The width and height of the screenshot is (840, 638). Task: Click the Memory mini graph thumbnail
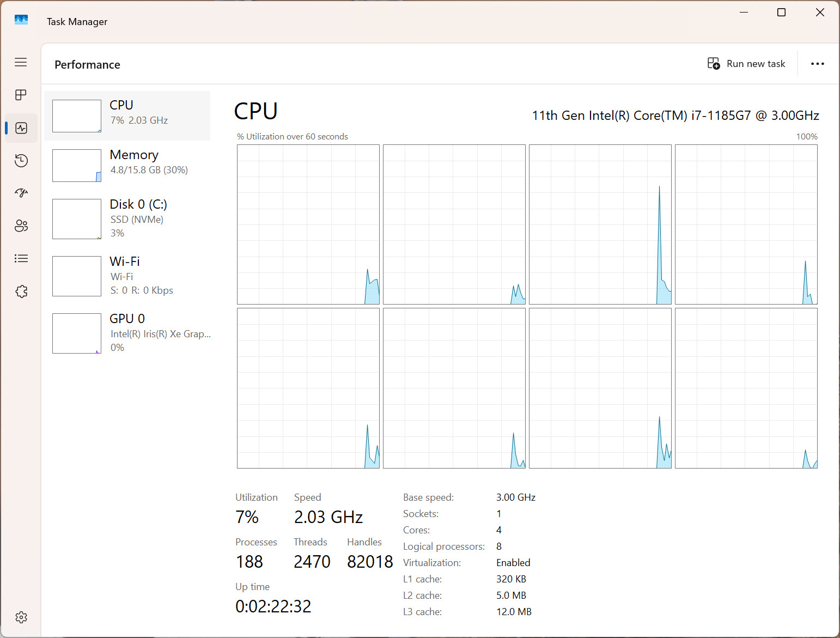tap(77, 166)
